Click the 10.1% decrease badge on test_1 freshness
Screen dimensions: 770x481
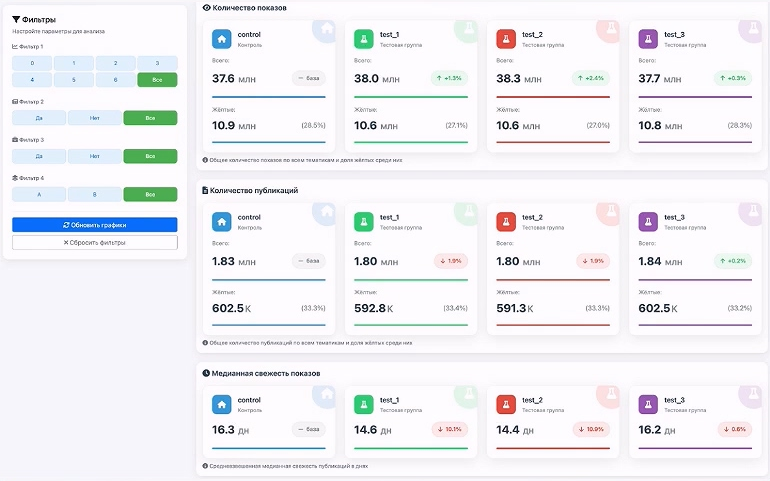(450, 429)
